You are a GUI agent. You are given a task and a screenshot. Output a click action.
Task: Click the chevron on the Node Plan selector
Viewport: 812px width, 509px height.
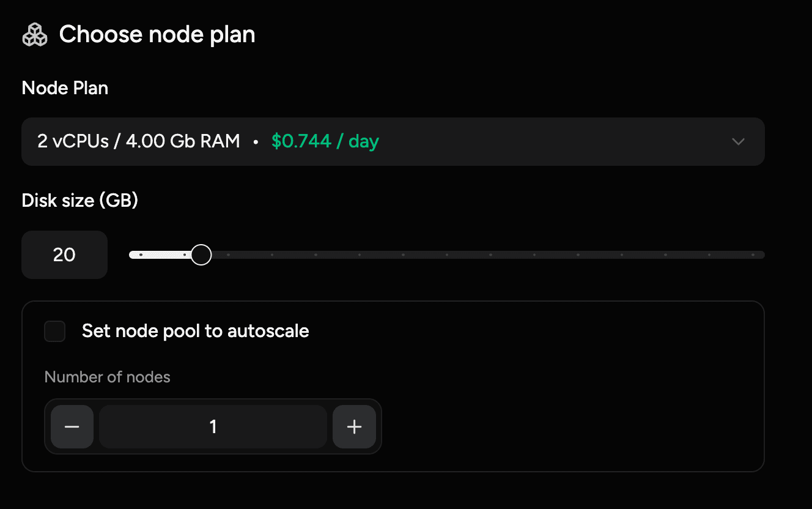point(738,141)
